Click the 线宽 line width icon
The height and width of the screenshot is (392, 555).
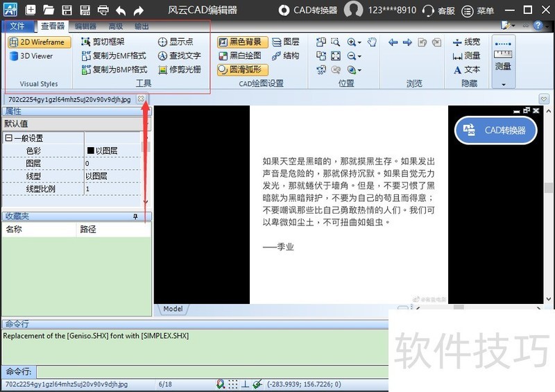pyautogui.click(x=466, y=42)
